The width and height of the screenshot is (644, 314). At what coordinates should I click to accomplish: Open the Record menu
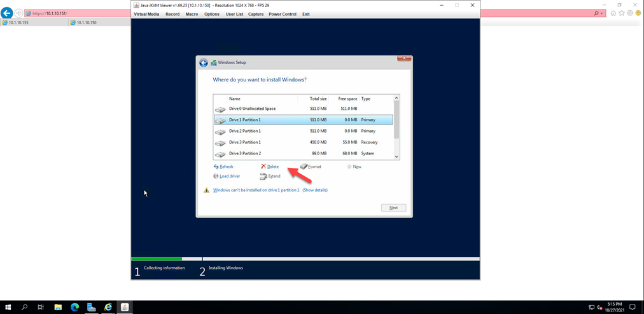coord(172,14)
